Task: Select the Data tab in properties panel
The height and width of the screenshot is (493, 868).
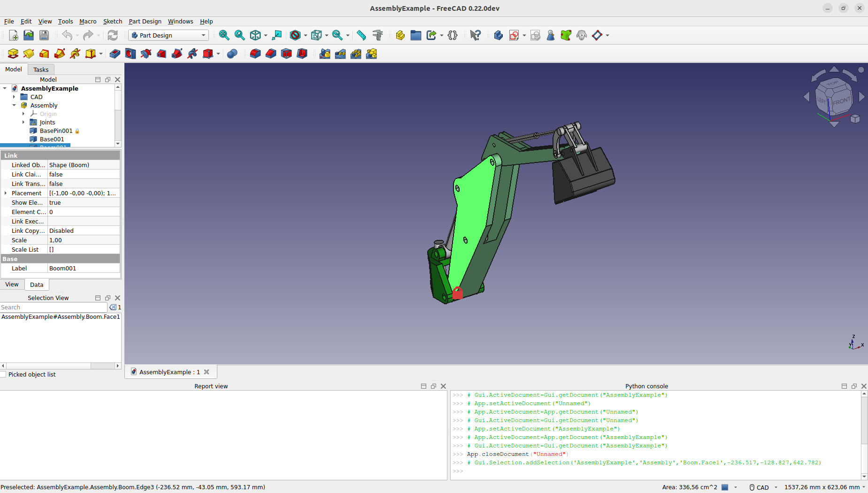Action: [37, 285]
